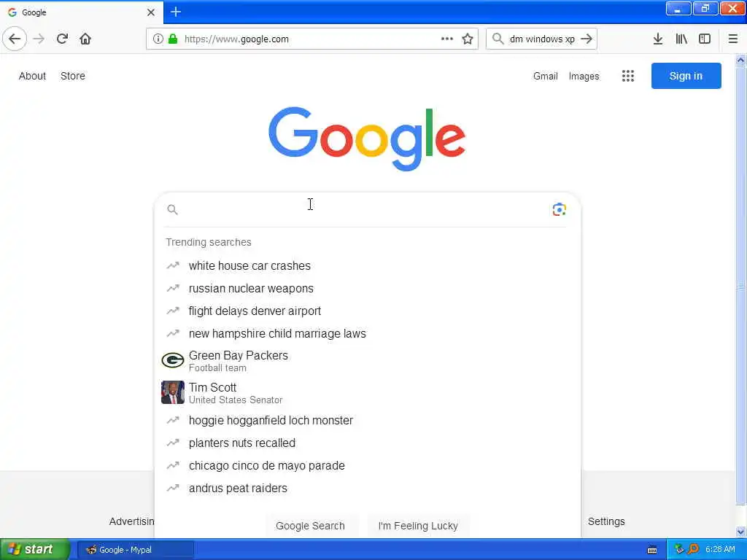
Task: Click the blue Sign in button
Action: [x=686, y=76]
